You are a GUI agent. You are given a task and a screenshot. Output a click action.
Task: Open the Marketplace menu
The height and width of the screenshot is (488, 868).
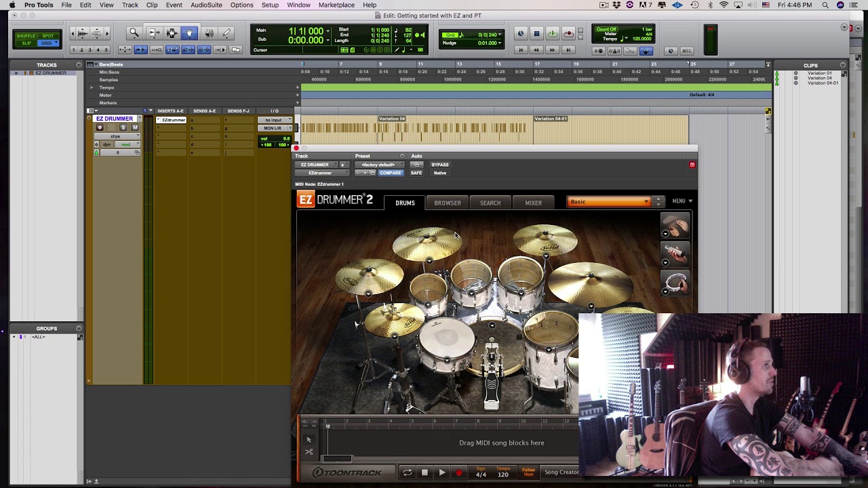click(x=336, y=5)
